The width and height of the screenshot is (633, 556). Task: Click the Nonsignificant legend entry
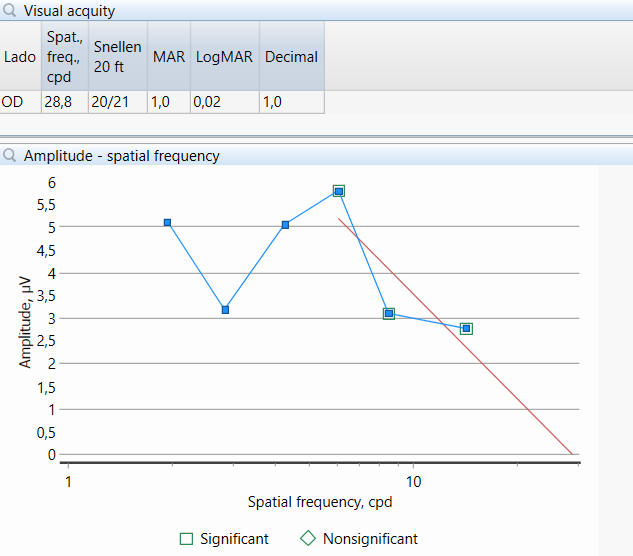point(359,539)
